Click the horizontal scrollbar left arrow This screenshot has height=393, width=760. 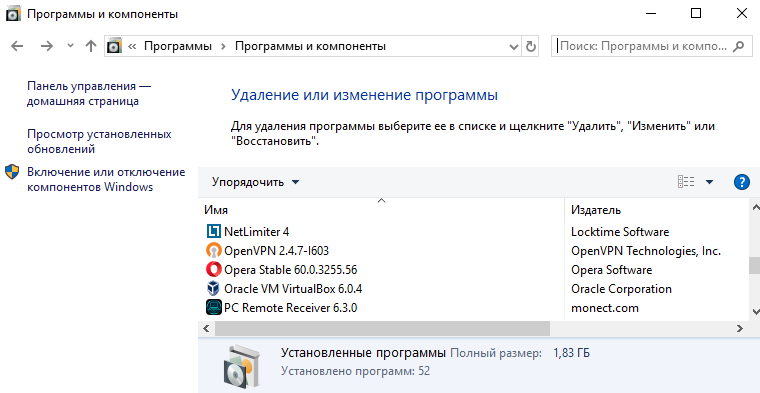click(x=207, y=328)
